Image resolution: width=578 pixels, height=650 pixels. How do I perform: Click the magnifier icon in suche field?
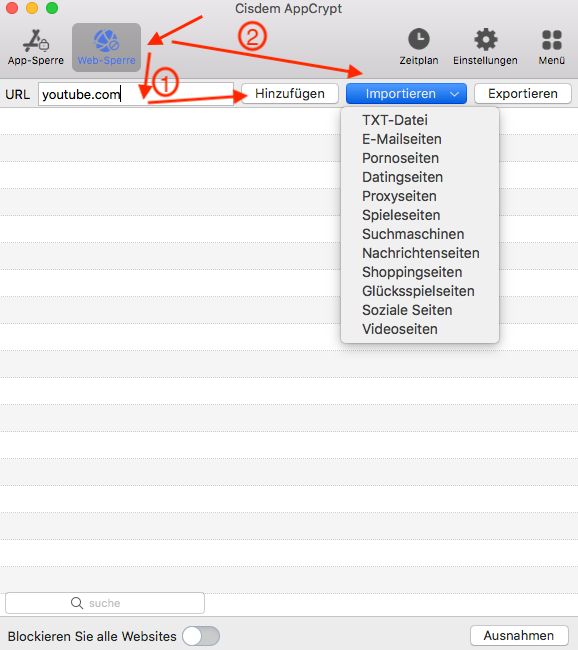(x=77, y=603)
